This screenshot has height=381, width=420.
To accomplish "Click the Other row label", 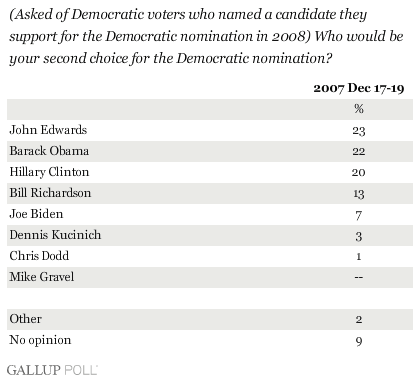I will pos(25,319).
